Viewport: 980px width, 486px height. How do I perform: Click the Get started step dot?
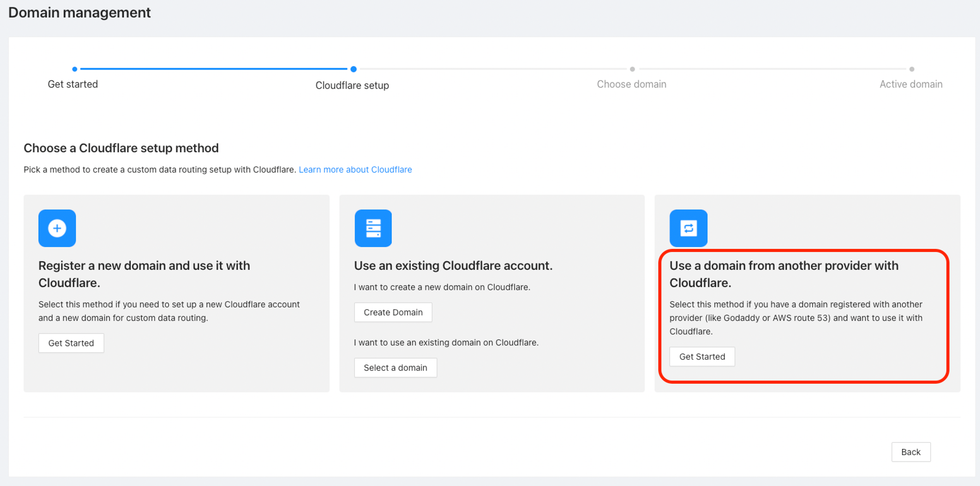pos(74,69)
